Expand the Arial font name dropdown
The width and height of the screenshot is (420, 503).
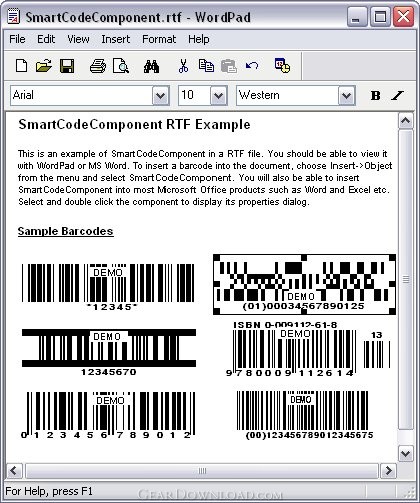click(x=160, y=96)
